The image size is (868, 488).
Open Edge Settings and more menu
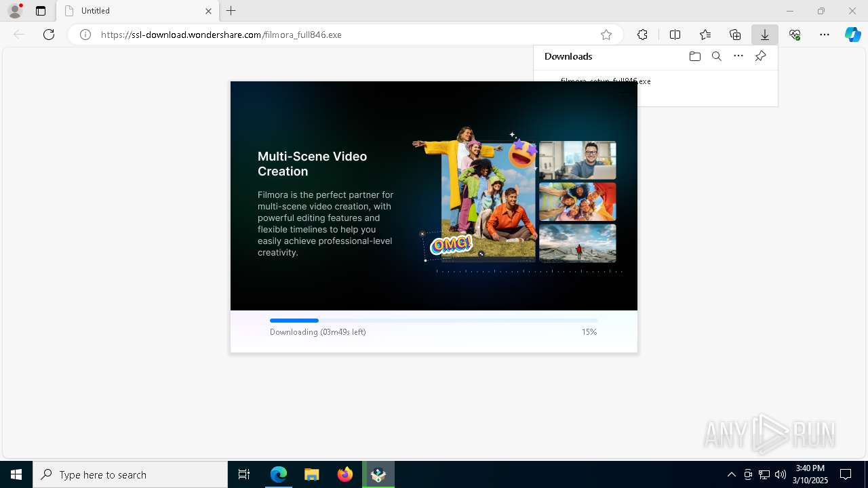point(825,35)
